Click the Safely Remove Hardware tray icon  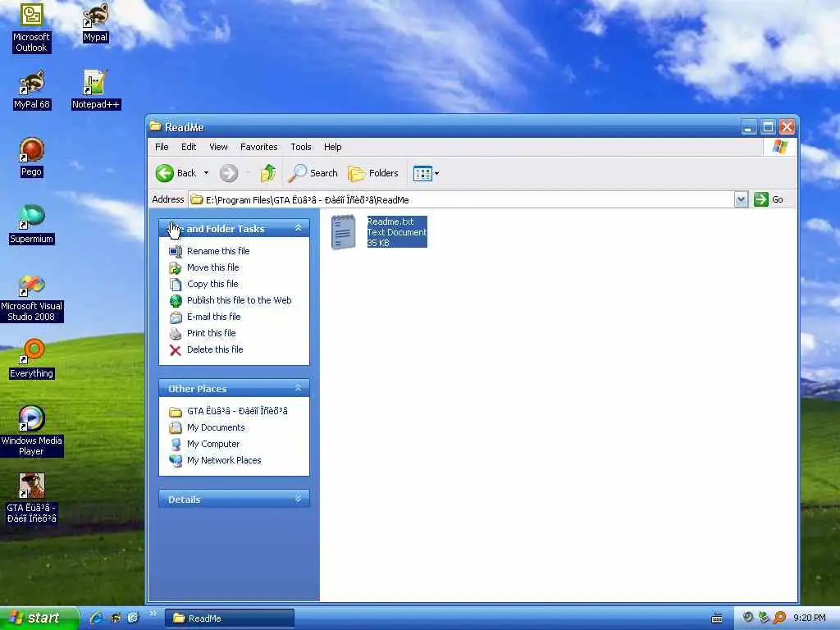(x=764, y=618)
